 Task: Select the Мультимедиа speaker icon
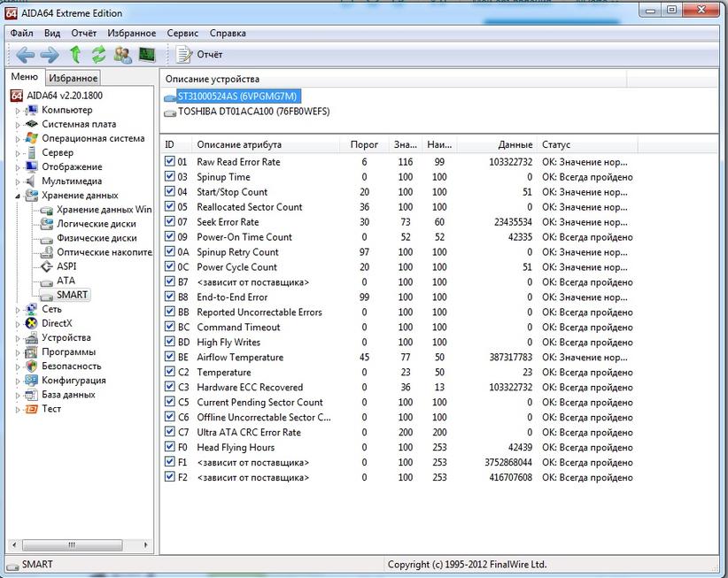pos(31,181)
